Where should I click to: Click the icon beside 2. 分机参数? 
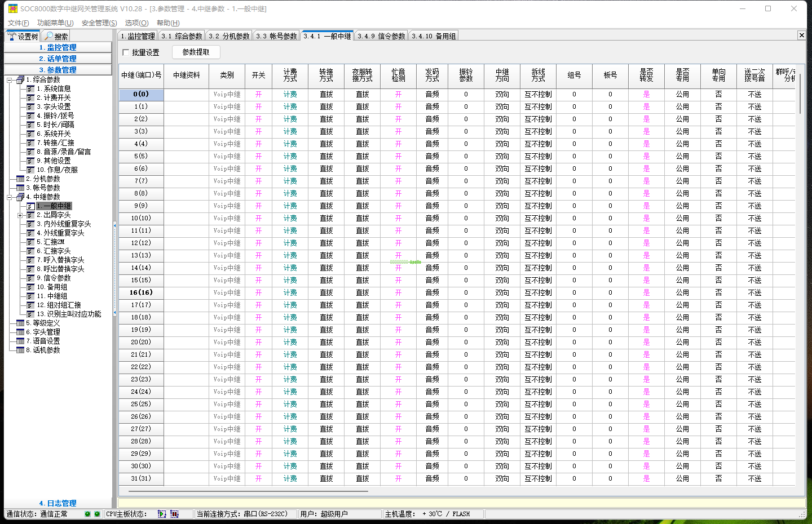[20, 179]
